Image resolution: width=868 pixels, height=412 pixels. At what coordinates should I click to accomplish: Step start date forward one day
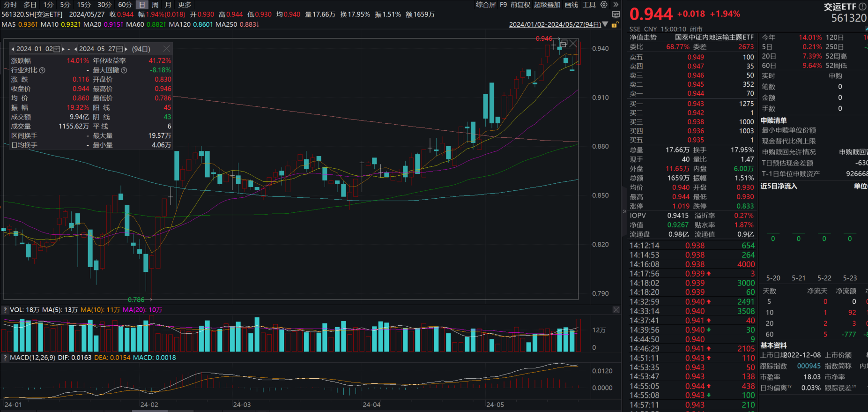pyautogui.click(x=63, y=49)
